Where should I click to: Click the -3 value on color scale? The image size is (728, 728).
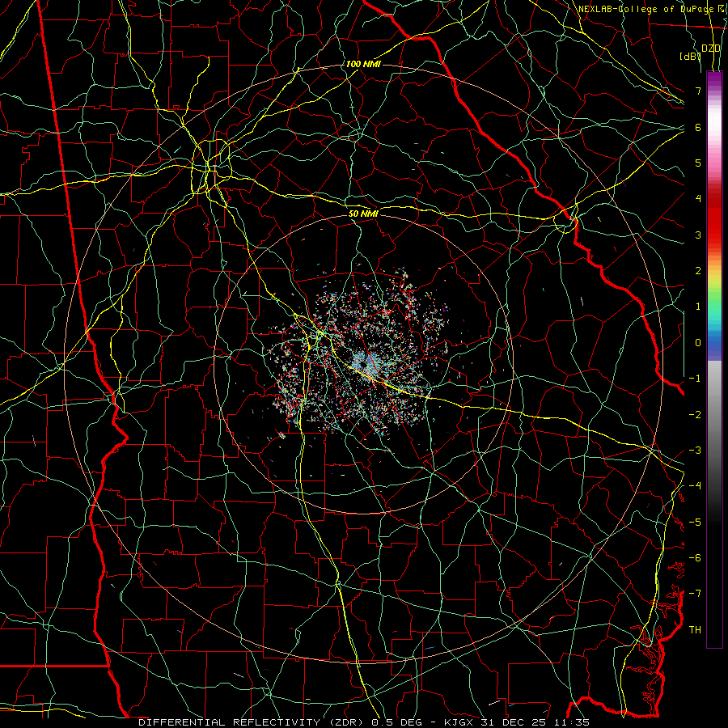click(695, 451)
